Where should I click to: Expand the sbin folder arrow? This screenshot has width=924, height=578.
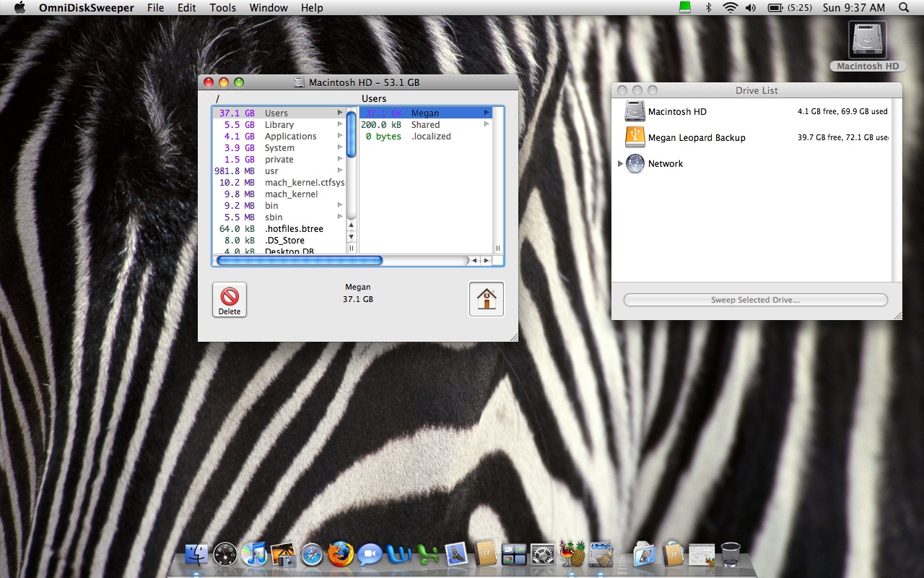340,217
